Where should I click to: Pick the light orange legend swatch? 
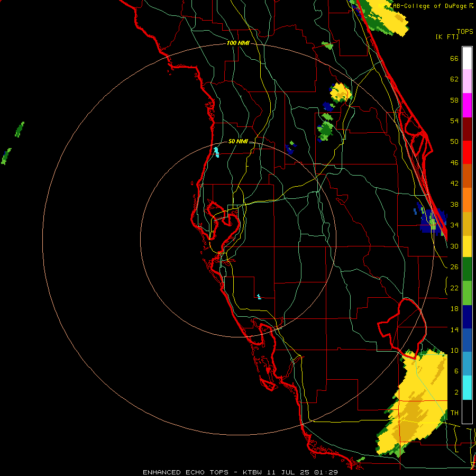467,200
